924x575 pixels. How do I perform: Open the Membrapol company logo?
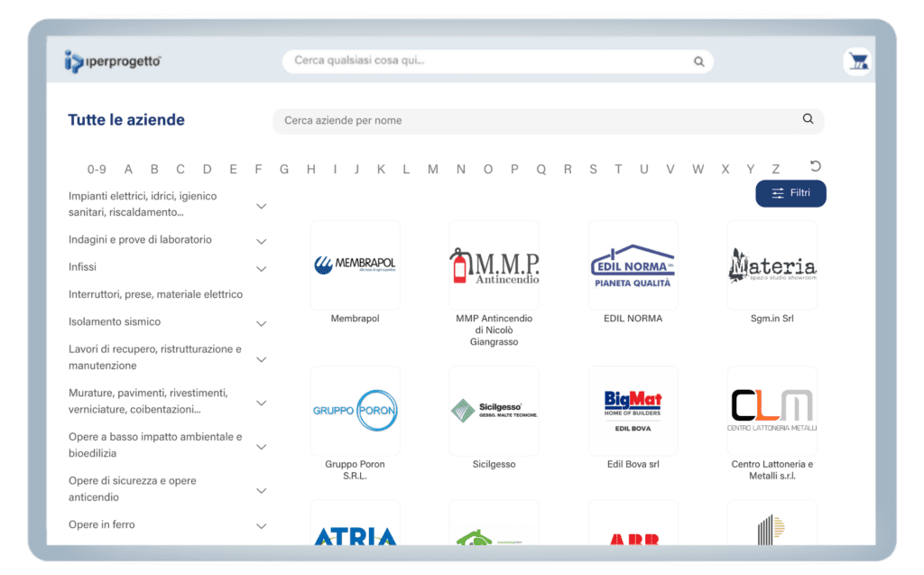355,264
